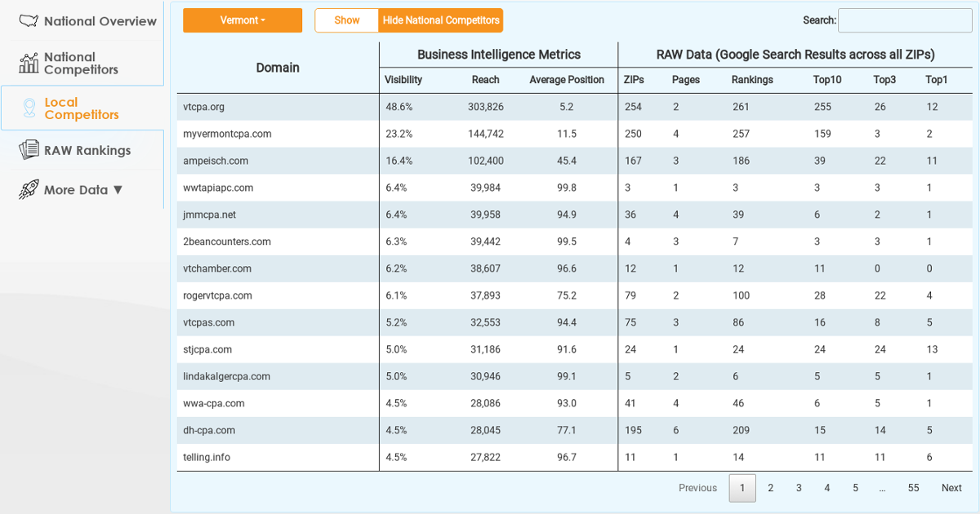Click domain vtchamber.com
The image size is (980, 514).
tap(217, 268)
